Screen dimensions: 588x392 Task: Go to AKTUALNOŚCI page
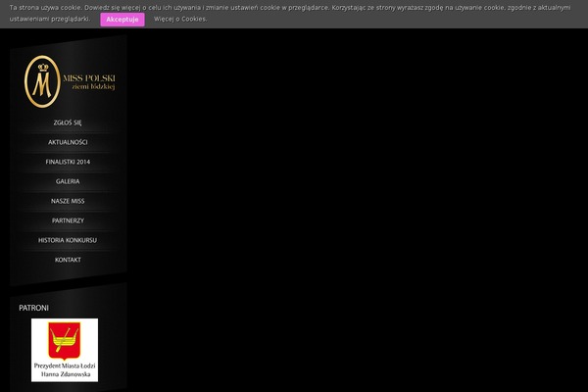(x=68, y=142)
